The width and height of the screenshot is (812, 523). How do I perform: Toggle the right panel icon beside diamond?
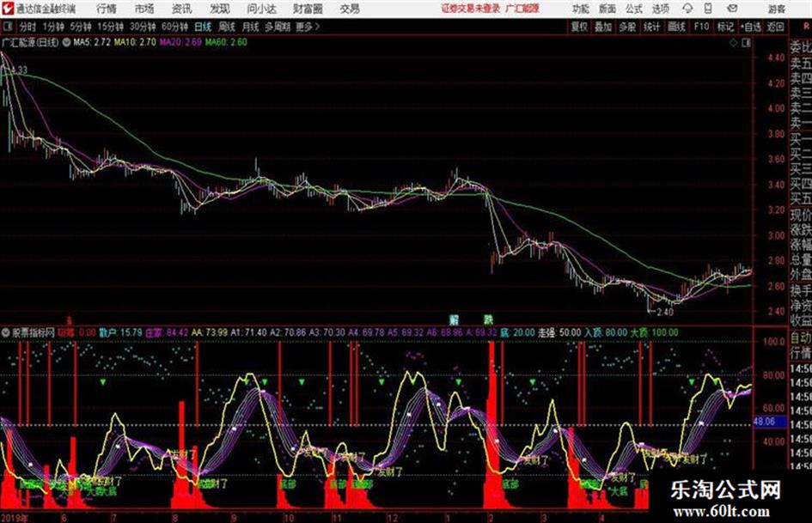pyautogui.click(x=746, y=43)
